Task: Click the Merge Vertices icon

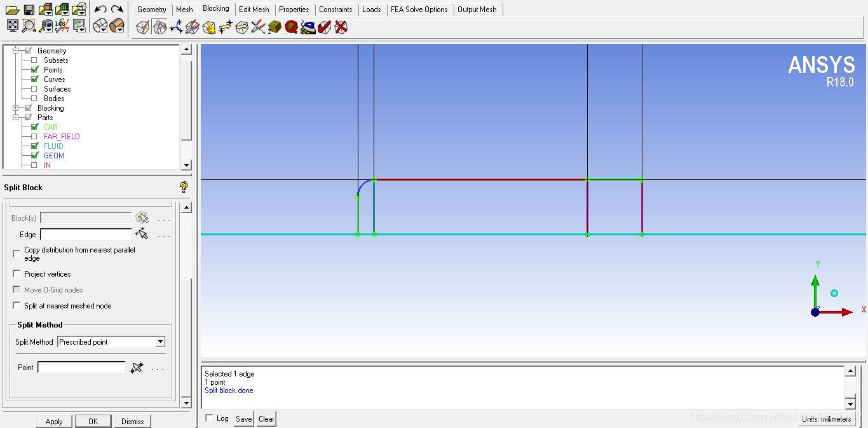Action: click(x=176, y=27)
